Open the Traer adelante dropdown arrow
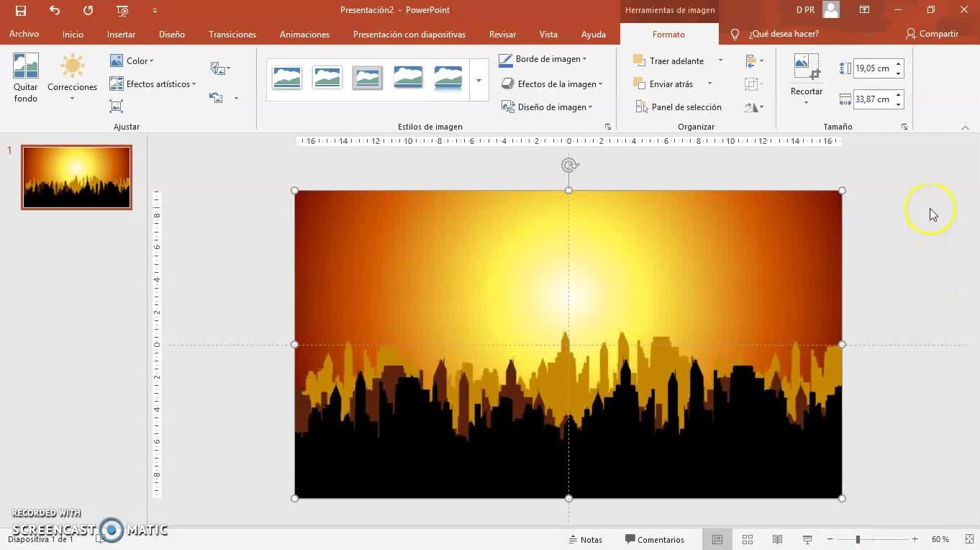The height and width of the screenshot is (550, 980). (x=720, y=61)
